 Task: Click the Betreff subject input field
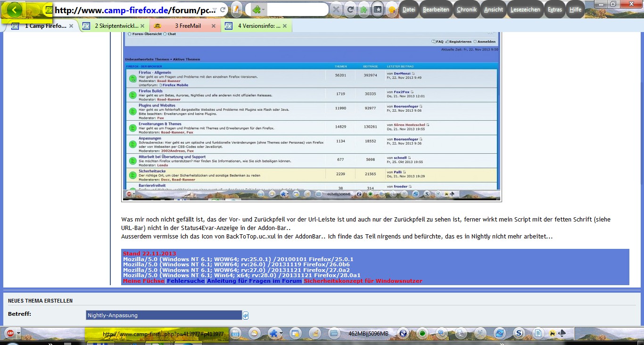(x=164, y=315)
